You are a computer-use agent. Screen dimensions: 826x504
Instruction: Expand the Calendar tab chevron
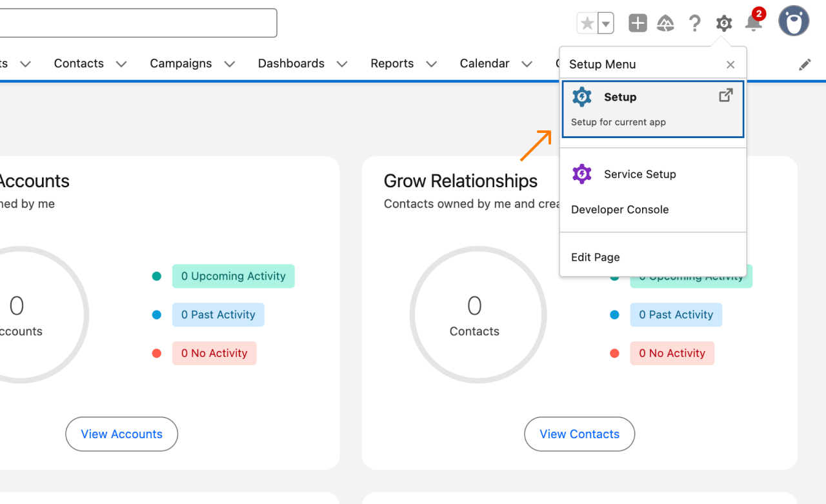[x=527, y=64]
